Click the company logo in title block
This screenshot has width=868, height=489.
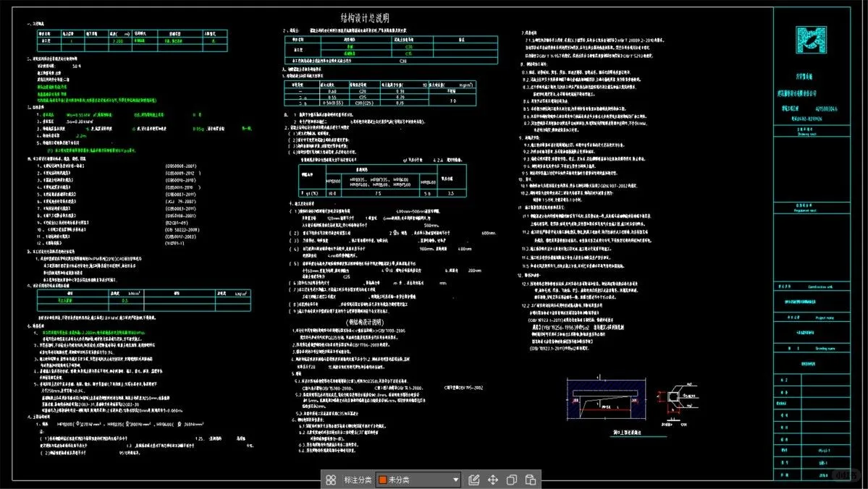[811, 41]
